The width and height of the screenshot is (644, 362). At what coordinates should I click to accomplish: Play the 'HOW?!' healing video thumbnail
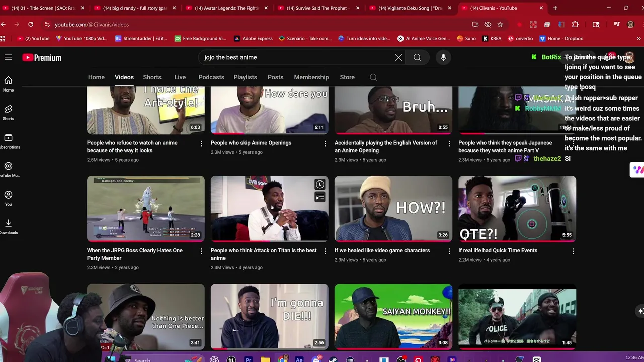[x=393, y=209]
